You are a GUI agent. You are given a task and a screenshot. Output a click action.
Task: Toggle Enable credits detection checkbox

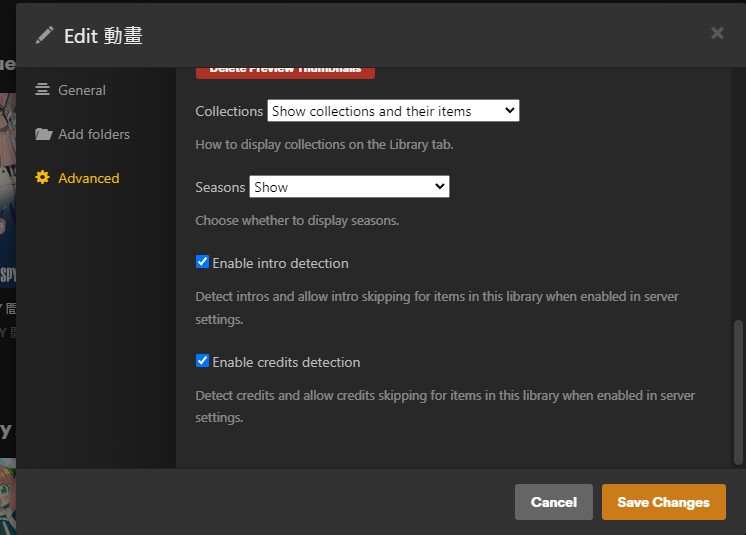pyautogui.click(x=203, y=361)
